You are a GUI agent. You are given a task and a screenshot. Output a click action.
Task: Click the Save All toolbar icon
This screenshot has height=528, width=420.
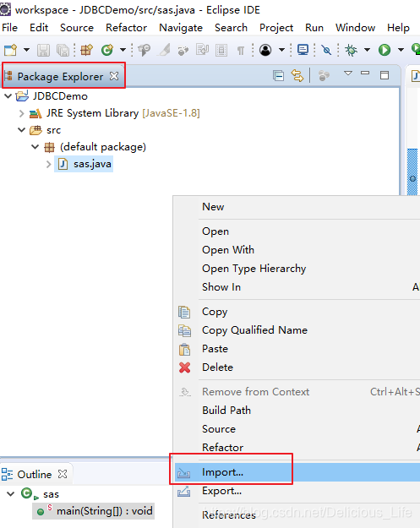click(x=63, y=50)
